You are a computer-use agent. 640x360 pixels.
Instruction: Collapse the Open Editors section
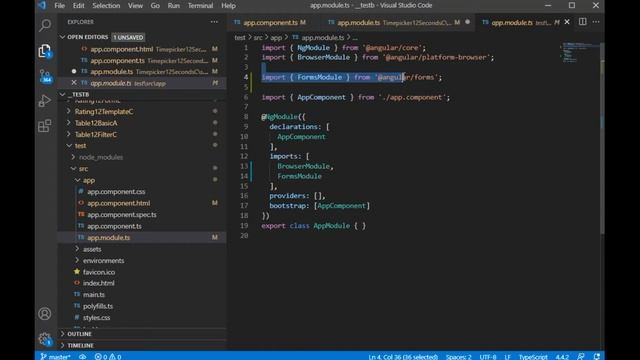coord(62,37)
